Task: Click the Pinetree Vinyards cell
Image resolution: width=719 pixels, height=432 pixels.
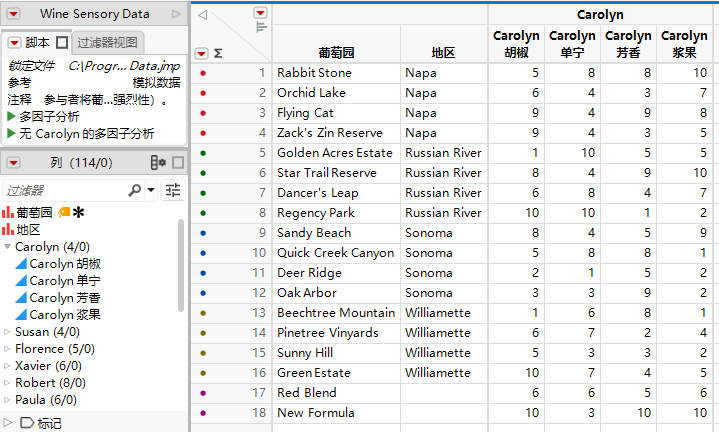Action: (336, 333)
